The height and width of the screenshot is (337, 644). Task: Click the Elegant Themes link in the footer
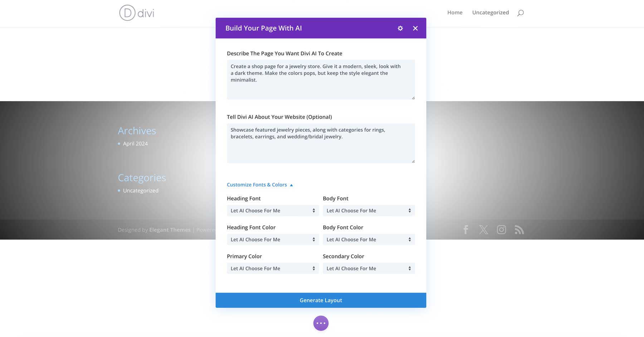170,230
